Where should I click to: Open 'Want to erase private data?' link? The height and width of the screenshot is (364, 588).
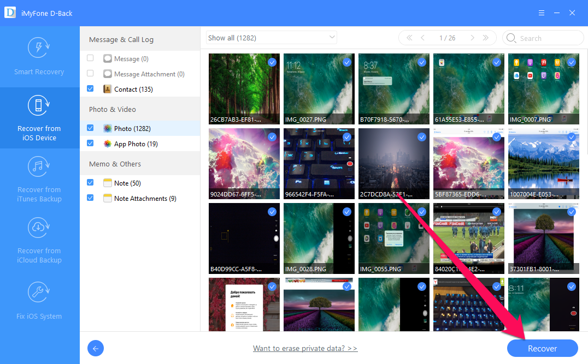pos(305,348)
